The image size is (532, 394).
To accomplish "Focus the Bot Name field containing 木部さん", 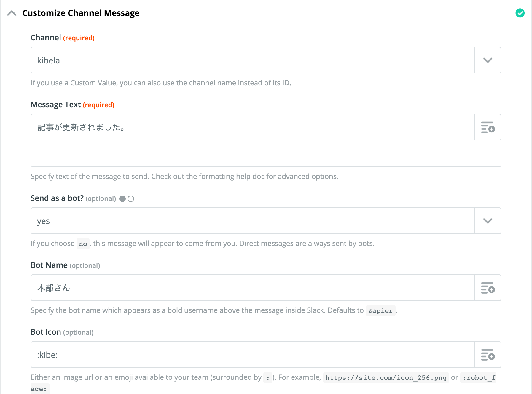I will tap(253, 288).
